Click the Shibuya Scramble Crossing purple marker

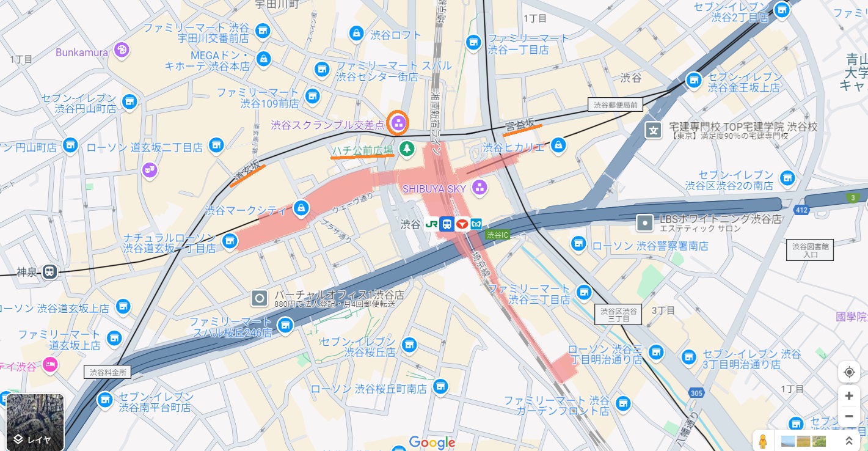tap(399, 123)
